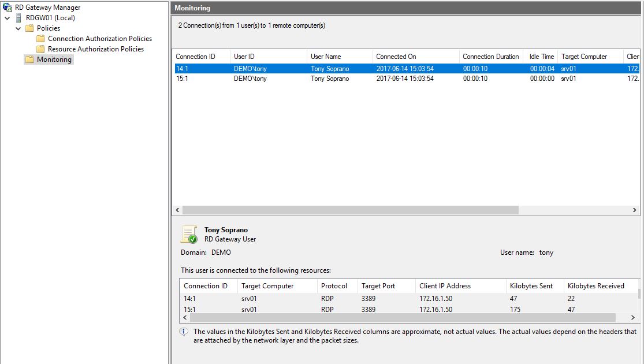Click the connections list scroll right arrow
This screenshot has height=364, width=644.
click(x=635, y=210)
